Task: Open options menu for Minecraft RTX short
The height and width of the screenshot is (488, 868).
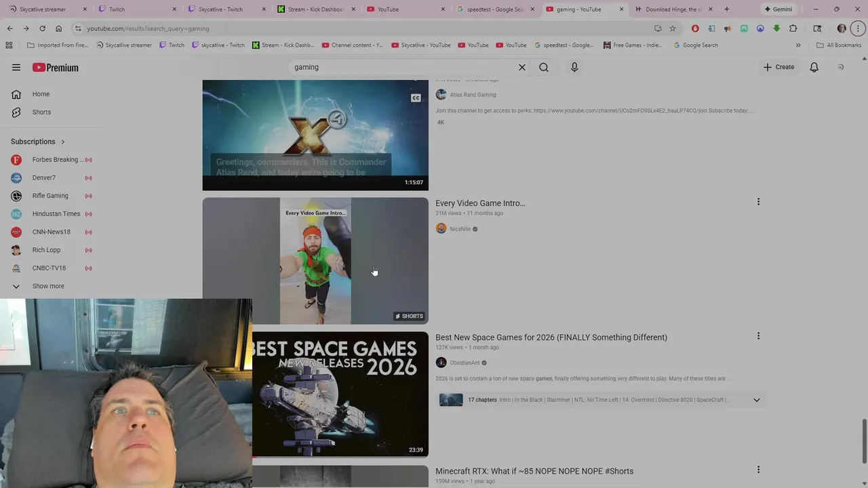Action: coord(758,470)
